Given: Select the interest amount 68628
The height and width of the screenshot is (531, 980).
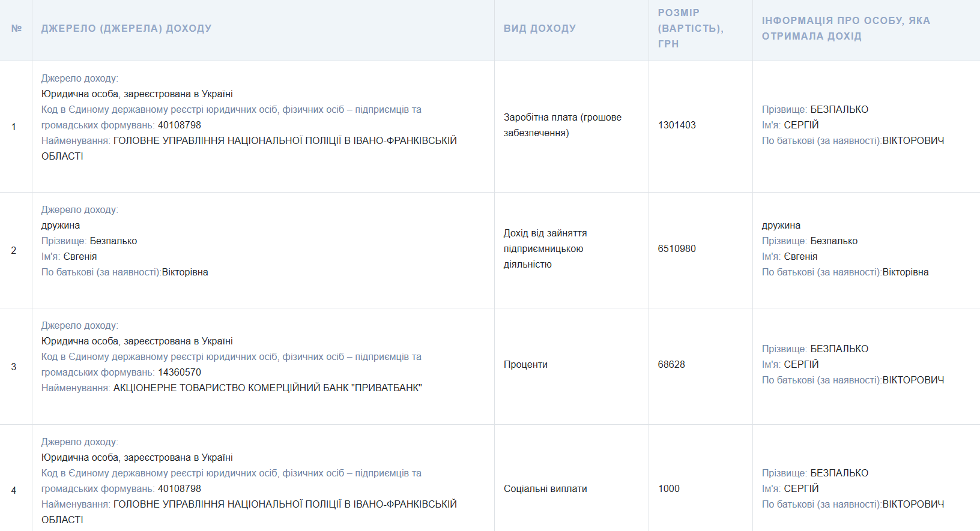Looking at the screenshot, I should pyautogui.click(x=671, y=364).
